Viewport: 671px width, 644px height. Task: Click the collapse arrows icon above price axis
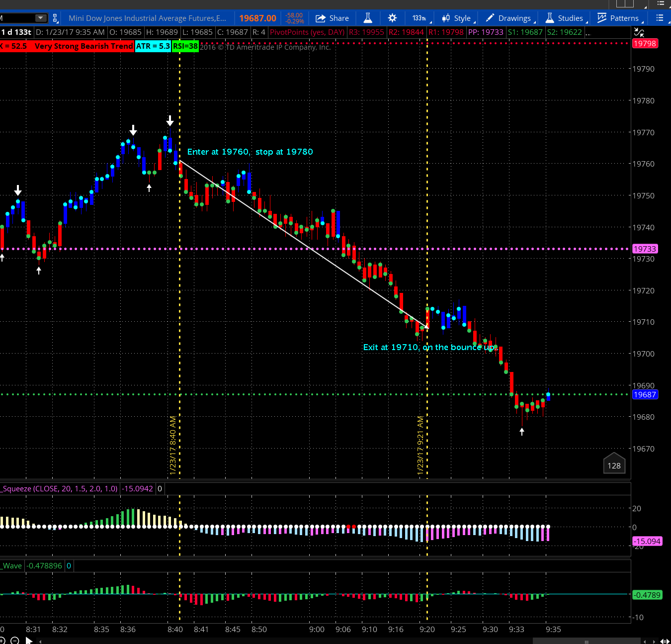(639, 33)
